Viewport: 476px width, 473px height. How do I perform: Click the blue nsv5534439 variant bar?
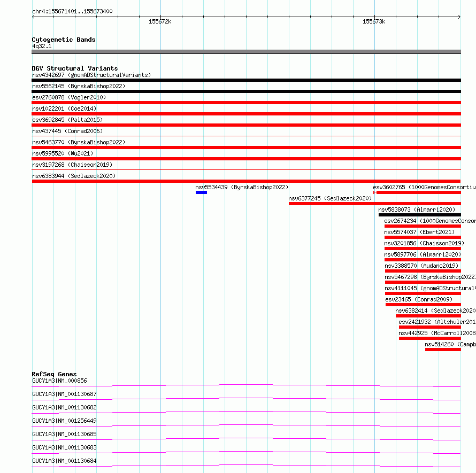[201, 192]
